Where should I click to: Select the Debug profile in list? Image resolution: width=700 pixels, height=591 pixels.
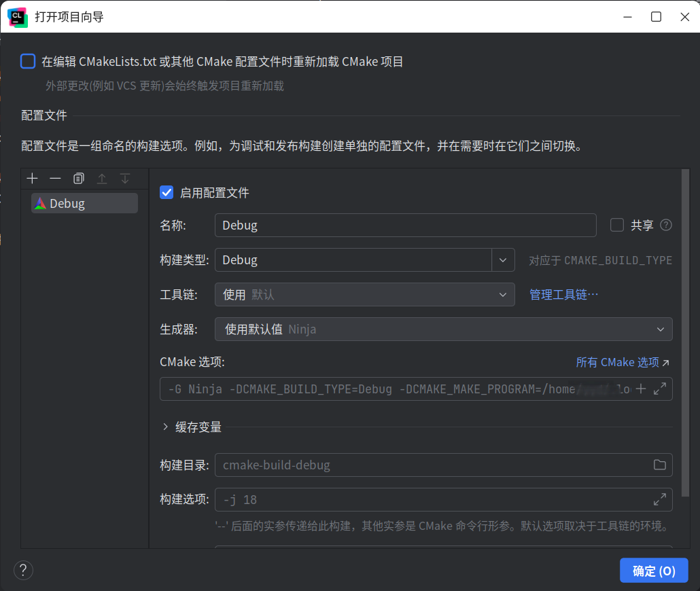click(84, 203)
